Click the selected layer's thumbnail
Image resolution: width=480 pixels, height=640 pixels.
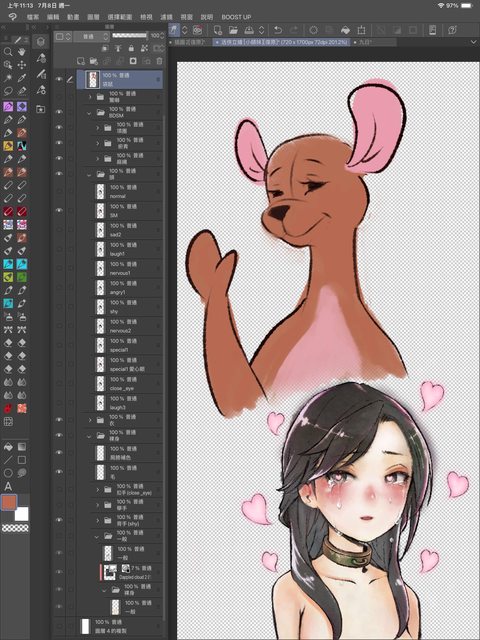[x=92, y=79]
